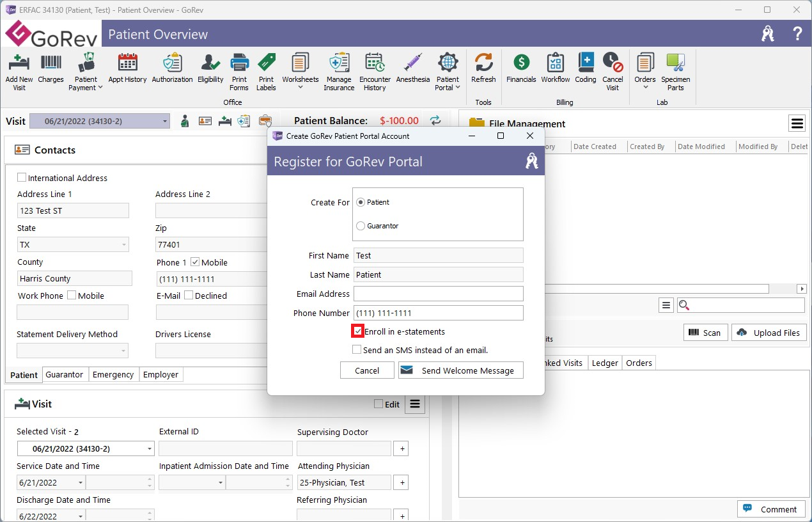Image resolution: width=812 pixels, height=522 pixels.
Task: Select the Guarantor radio button
Action: 361,226
